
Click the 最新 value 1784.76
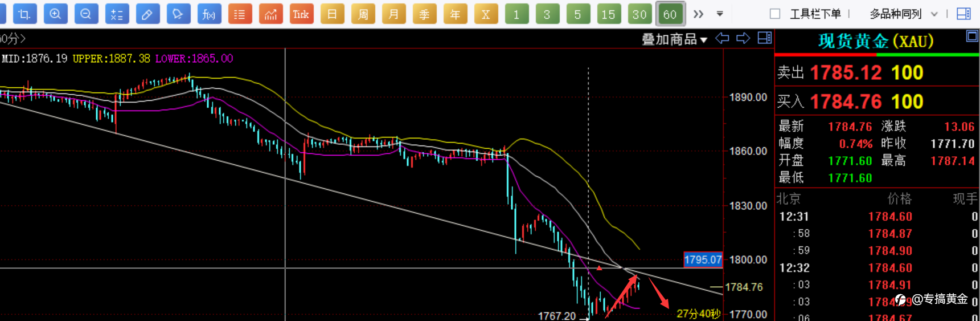[x=850, y=127]
